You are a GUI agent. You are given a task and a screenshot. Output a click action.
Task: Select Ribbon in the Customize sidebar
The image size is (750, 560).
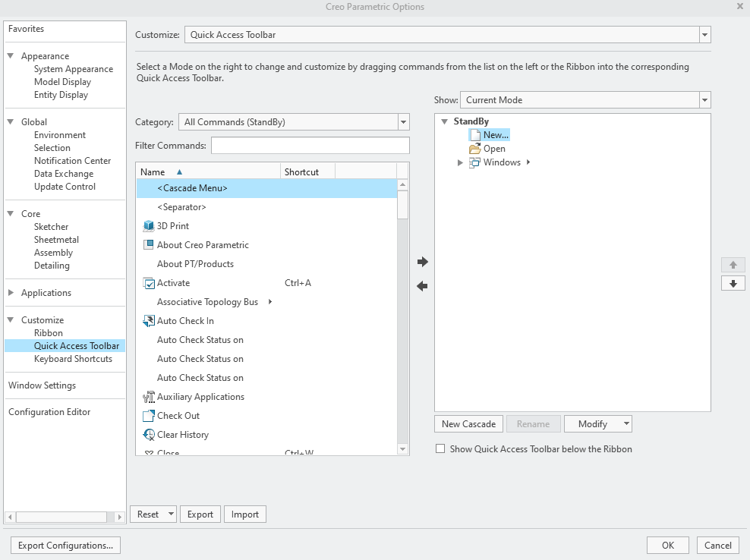48,332
